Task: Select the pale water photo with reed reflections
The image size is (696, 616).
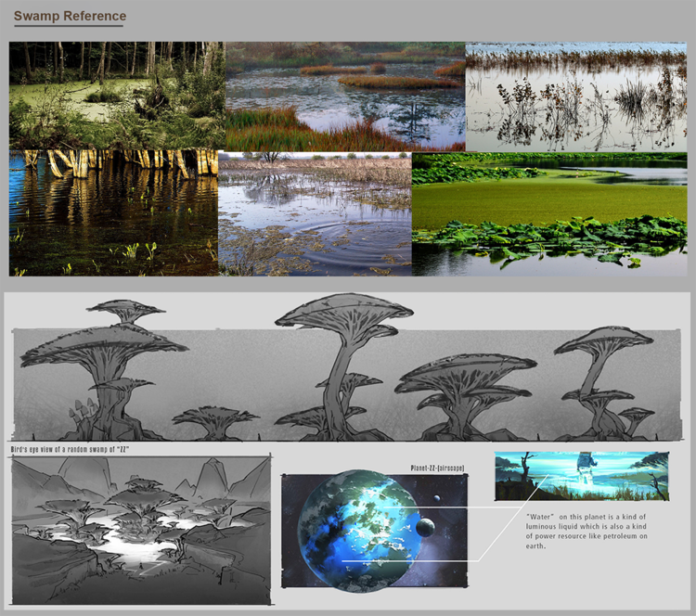Action: tap(575, 96)
